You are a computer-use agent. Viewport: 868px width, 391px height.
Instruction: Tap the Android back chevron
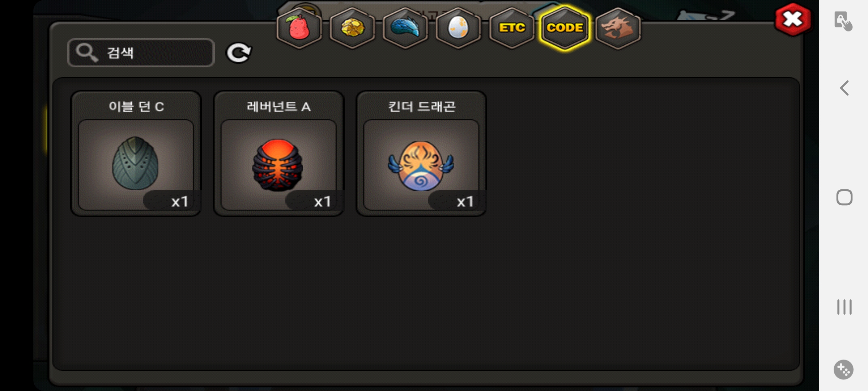tap(844, 88)
